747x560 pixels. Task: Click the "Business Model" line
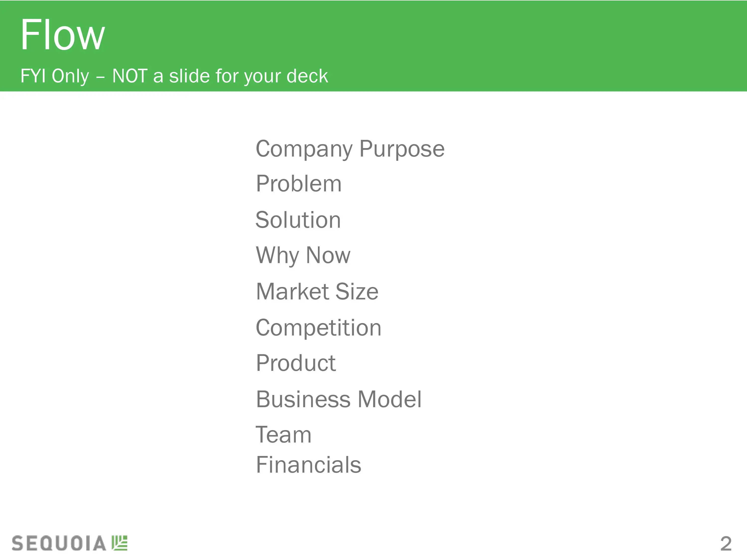339,399
